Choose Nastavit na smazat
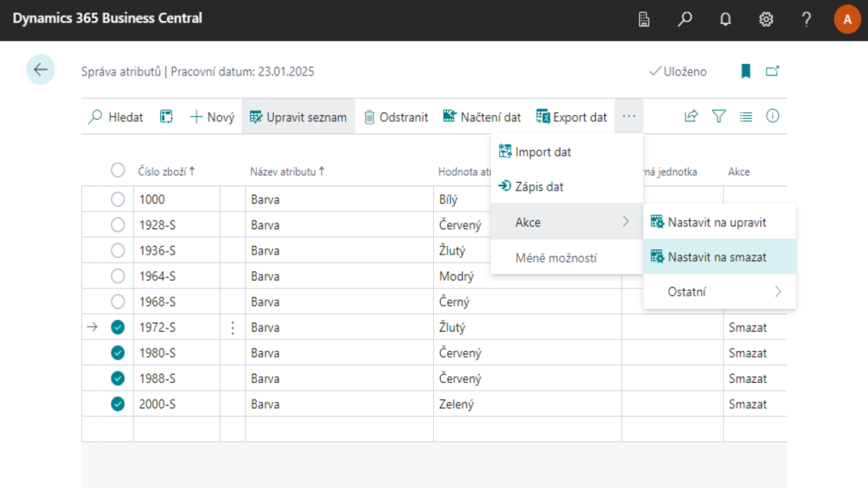868x488 pixels. coord(717,257)
